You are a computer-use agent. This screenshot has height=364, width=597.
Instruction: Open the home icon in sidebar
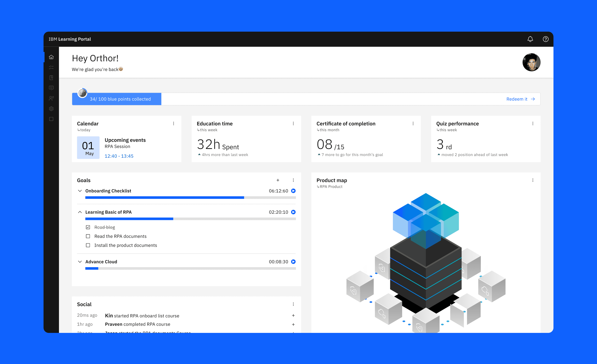(51, 57)
